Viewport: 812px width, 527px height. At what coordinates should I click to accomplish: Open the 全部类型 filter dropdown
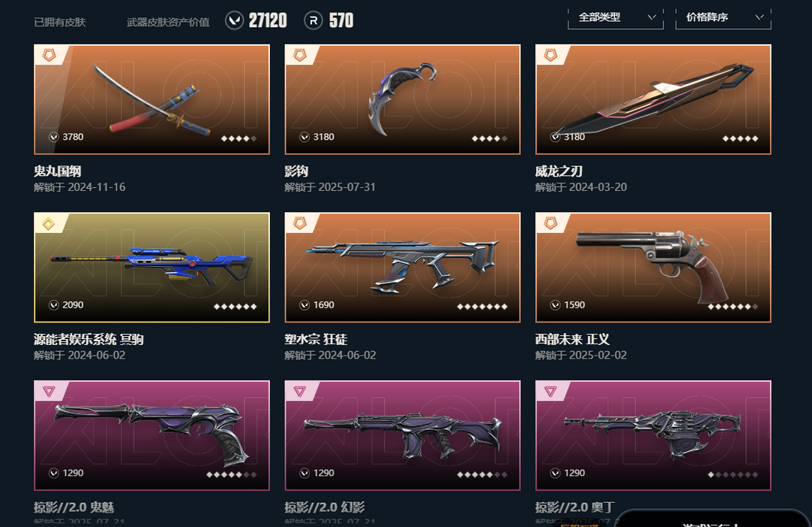615,18
